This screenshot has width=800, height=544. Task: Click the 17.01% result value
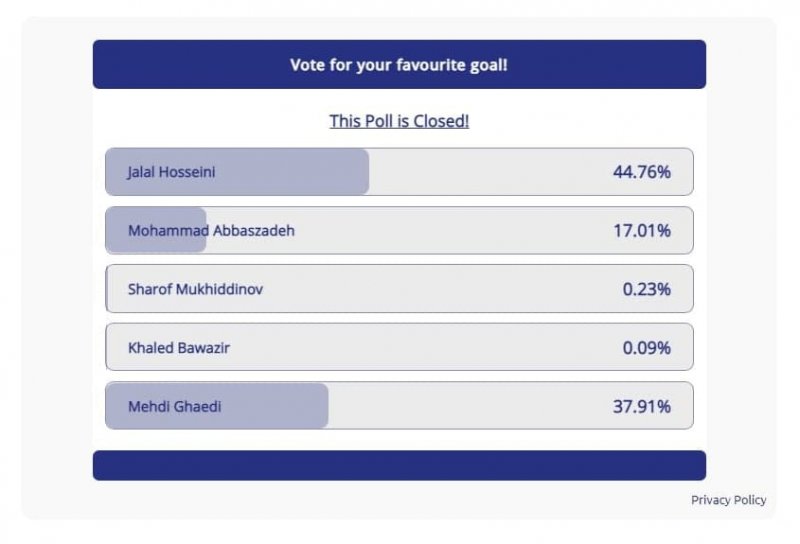641,231
